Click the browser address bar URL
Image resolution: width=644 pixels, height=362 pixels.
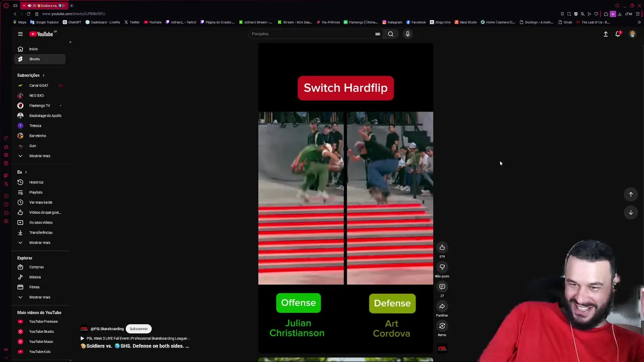click(73, 14)
